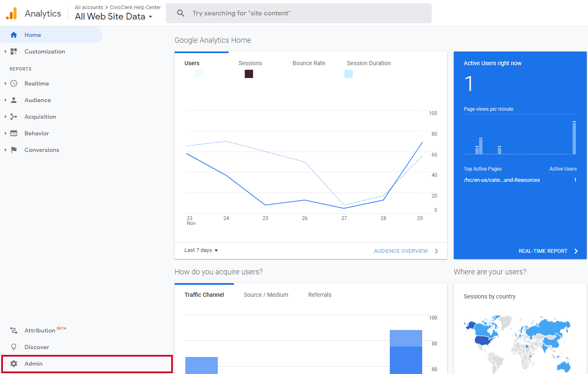Switch to the Source / Medium tab
This screenshot has width=588, height=374.
tap(266, 295)
